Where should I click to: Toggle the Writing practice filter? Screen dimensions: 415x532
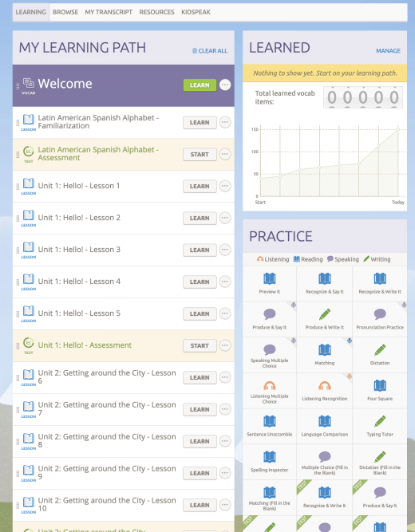pos(377,259)
